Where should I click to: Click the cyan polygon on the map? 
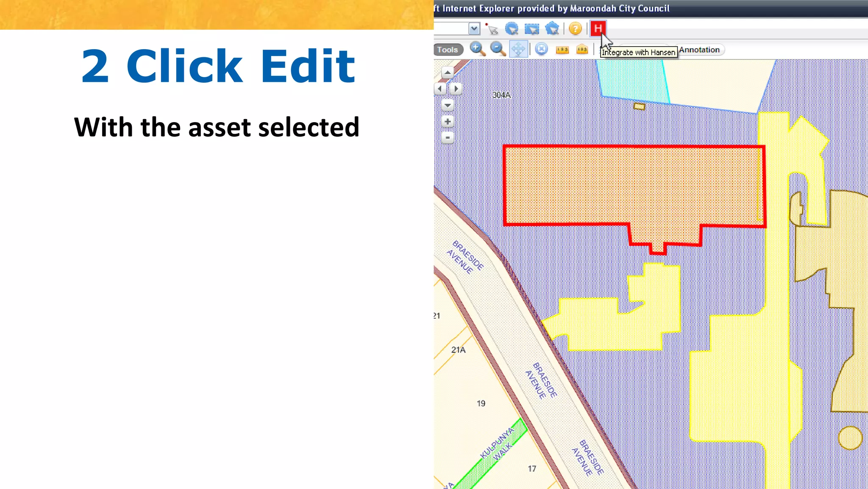(x=632, y=81)
